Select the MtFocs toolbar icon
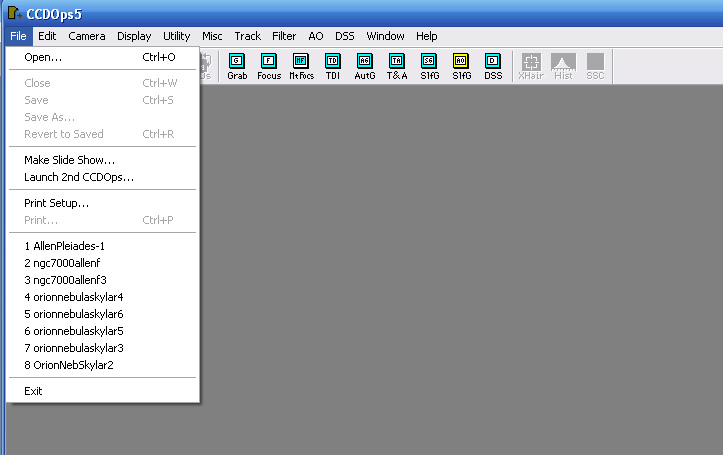 coord(301,66)
